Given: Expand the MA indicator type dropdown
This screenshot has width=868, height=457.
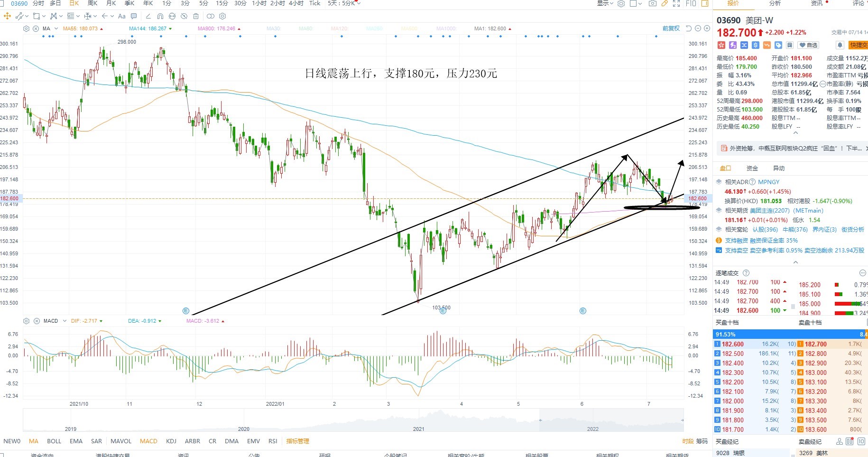Looking at the screenshot, I should [x=56, y=28].
